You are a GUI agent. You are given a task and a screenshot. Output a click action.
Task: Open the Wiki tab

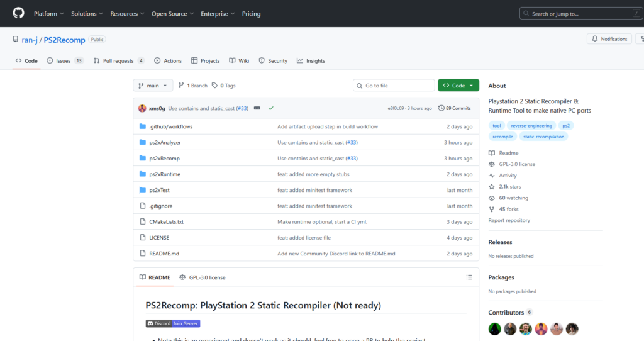pos(239,60)
